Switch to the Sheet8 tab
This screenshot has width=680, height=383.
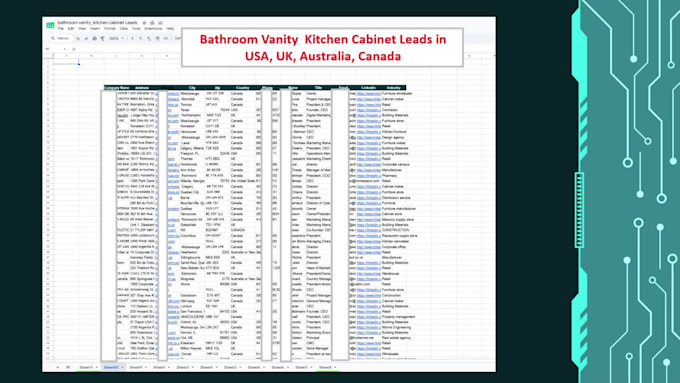click(327, 367)
